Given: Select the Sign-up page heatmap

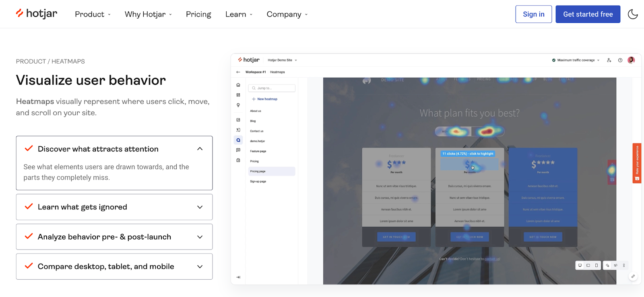Looking at the screenshot, I should point(258,181).
